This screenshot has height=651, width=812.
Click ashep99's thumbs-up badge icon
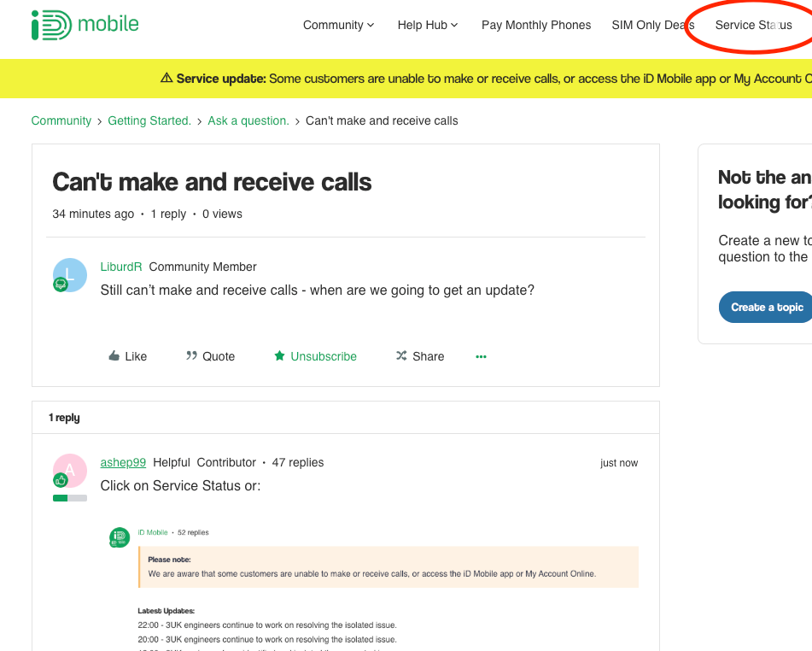pos(61,480)
